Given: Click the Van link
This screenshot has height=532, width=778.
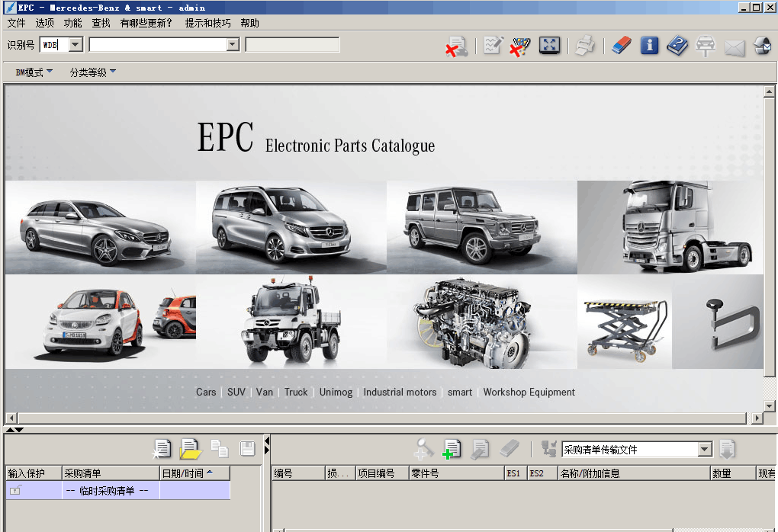Looking at the screenshot, I should click(265, 393).
